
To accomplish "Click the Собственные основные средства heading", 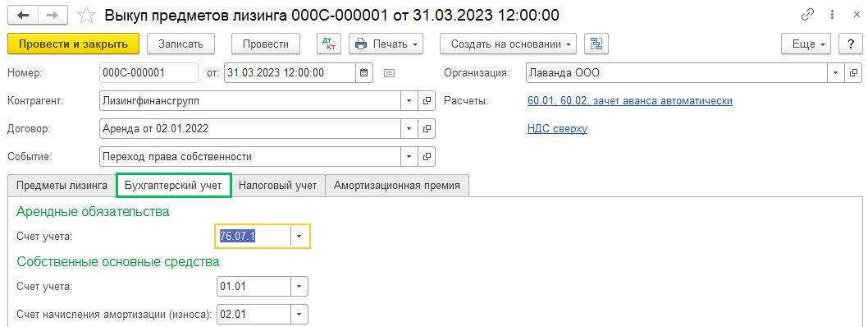I will tap(118, 261).
